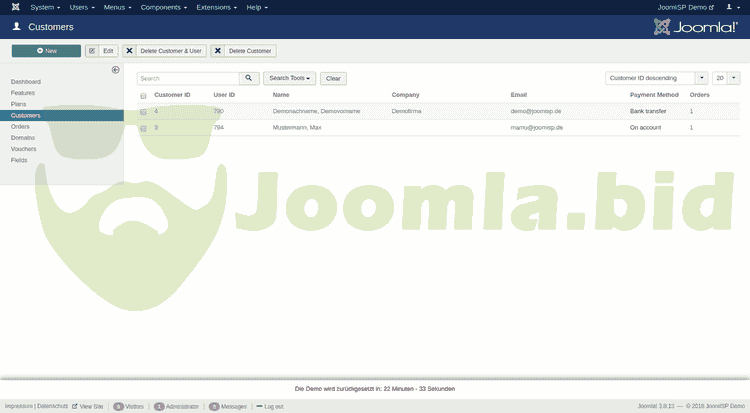Open the Components menu
This screenshot has width=750, height=413.
[x=162, y=7]
